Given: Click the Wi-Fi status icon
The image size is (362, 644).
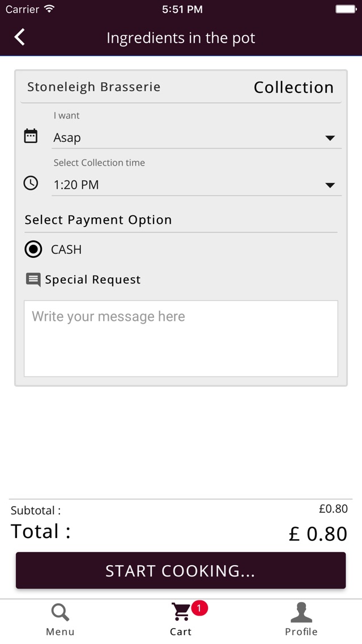Looking at the screenshot, I should coord(50,9).
